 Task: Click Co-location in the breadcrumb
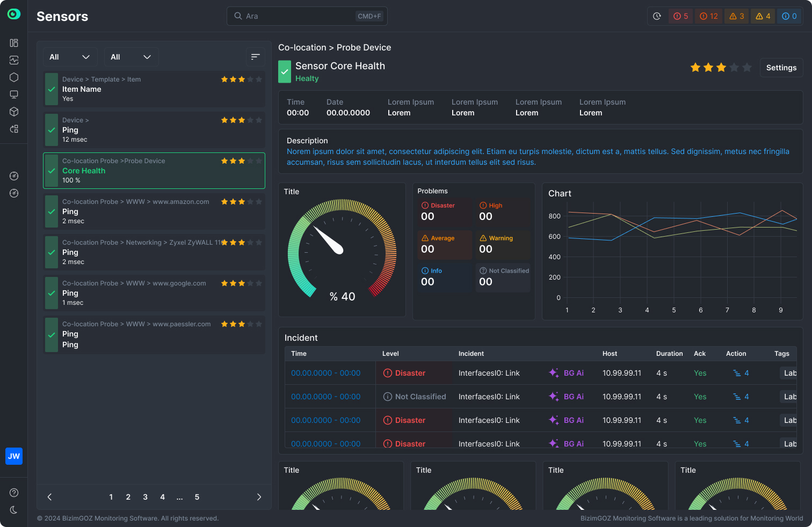302,47
